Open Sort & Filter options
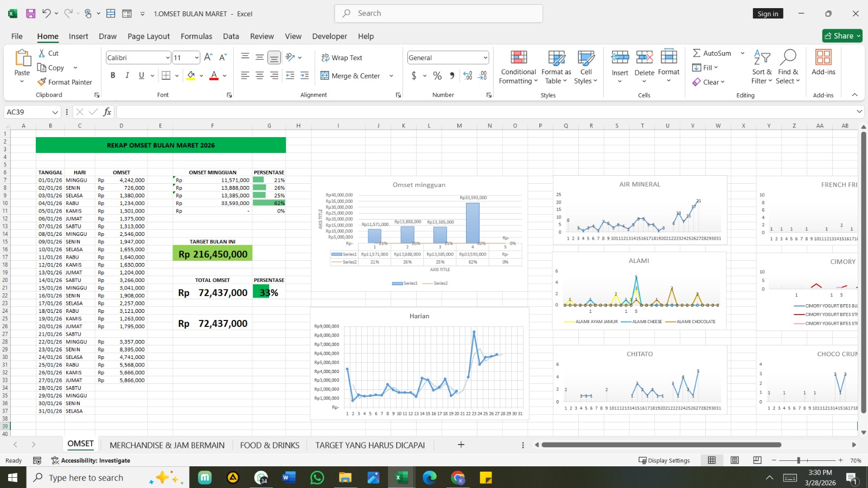The height and width of the screenshot is (488, 868). pos(762,67)
